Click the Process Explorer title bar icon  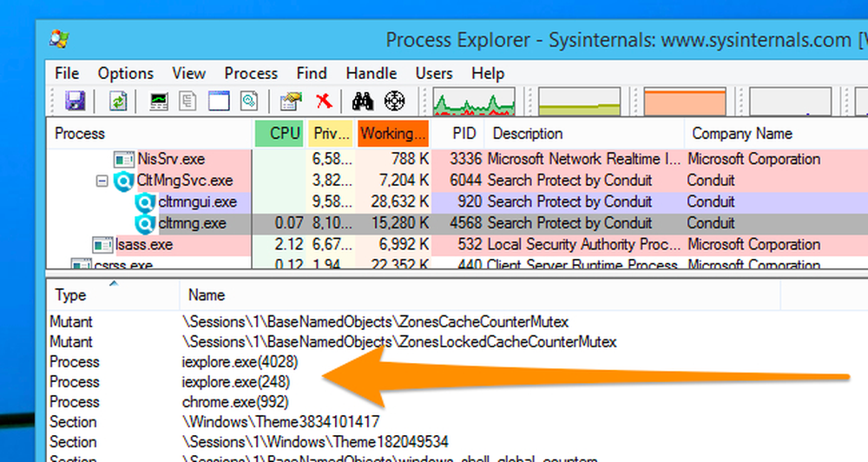tap(59, 39)
